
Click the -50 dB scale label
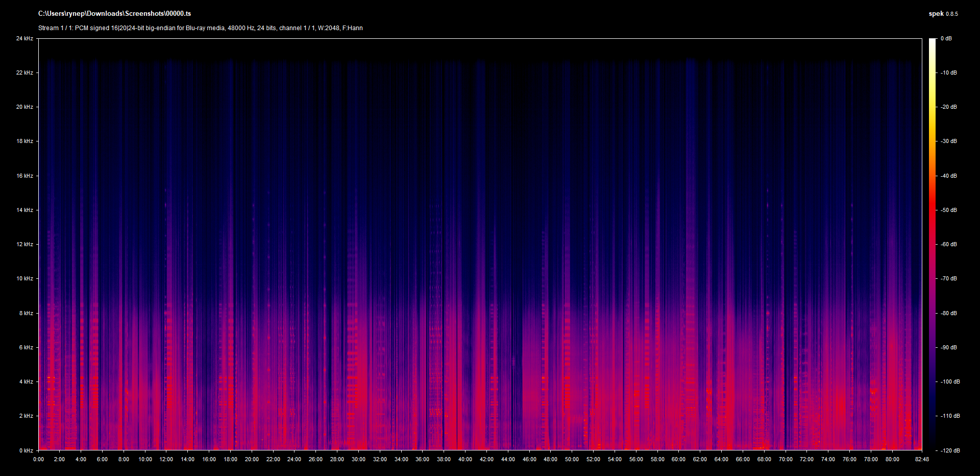tap(949, 210)
